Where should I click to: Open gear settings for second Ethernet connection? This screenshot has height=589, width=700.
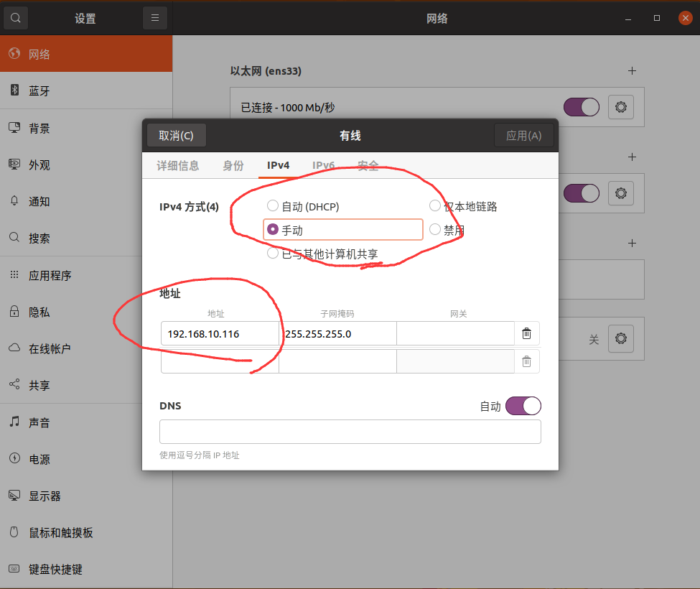[621, 193]
